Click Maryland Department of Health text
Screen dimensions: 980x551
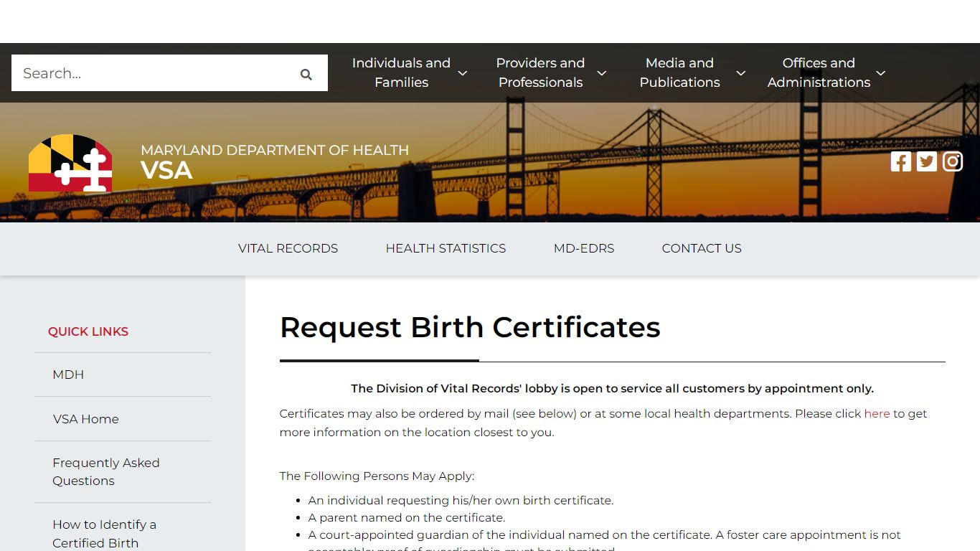(275, 150)
